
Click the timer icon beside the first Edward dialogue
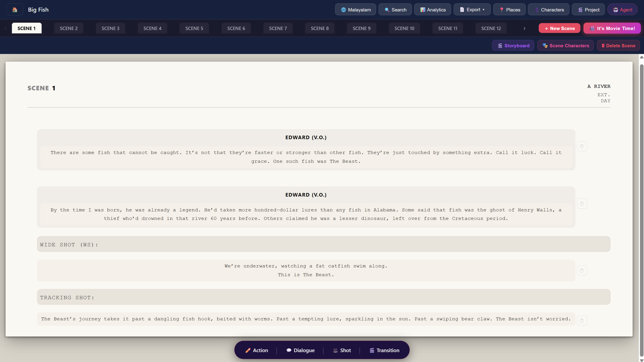pos(582,146)
